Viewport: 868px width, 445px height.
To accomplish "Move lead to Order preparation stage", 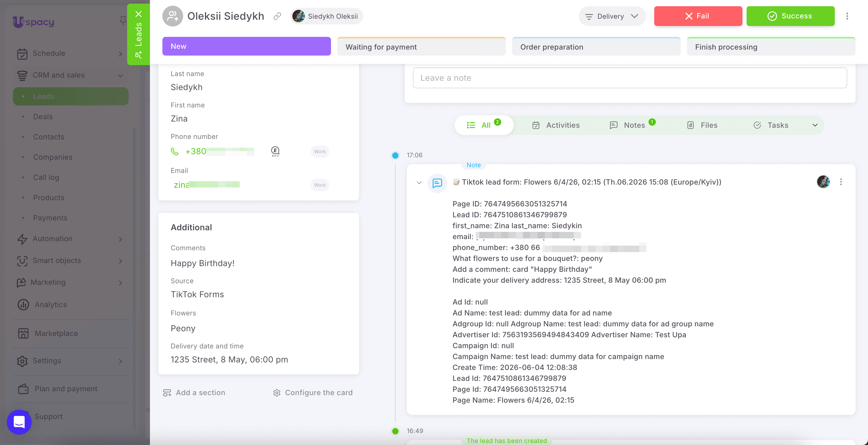I will 596,46.
